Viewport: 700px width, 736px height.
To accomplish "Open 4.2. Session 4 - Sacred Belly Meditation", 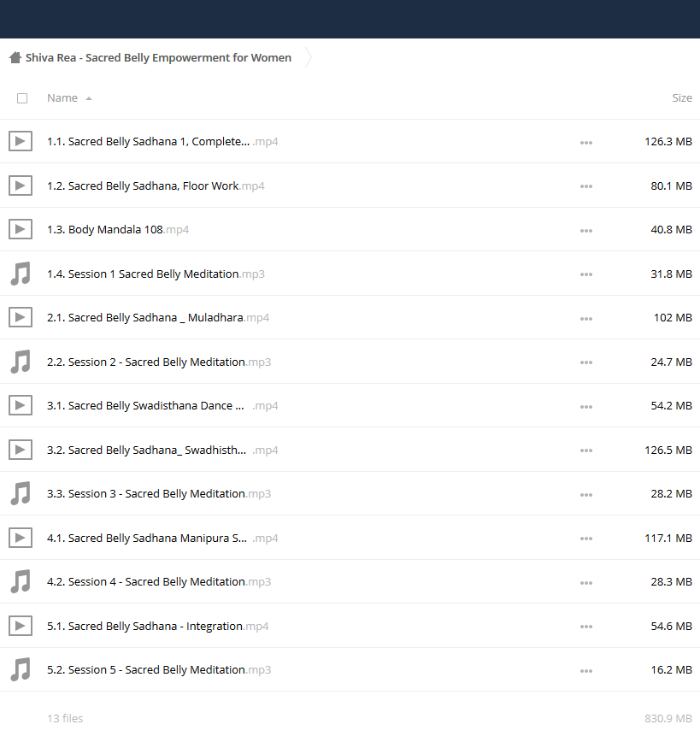I will point(159,581).
